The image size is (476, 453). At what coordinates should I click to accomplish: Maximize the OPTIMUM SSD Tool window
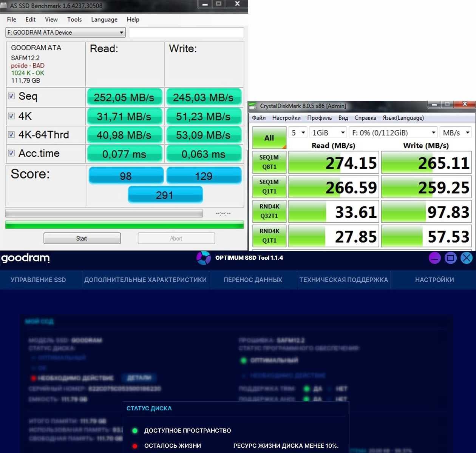click(x=451, y=258)
